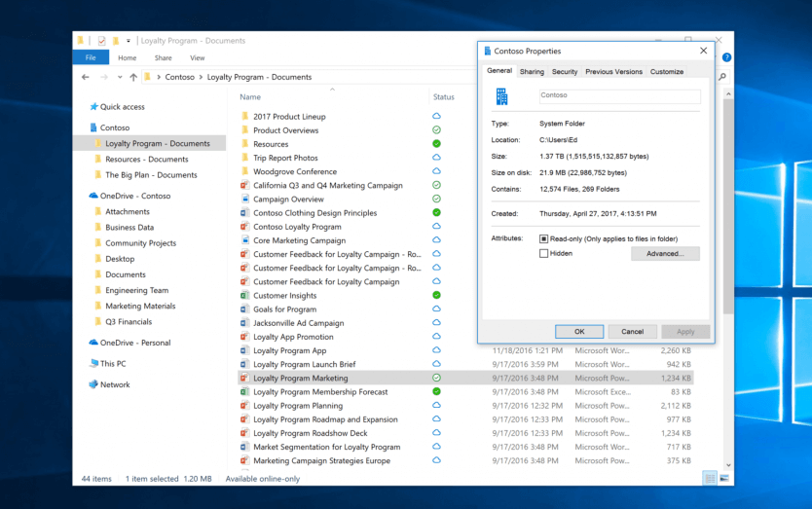Click the back navigation arrow

point(86,77)
